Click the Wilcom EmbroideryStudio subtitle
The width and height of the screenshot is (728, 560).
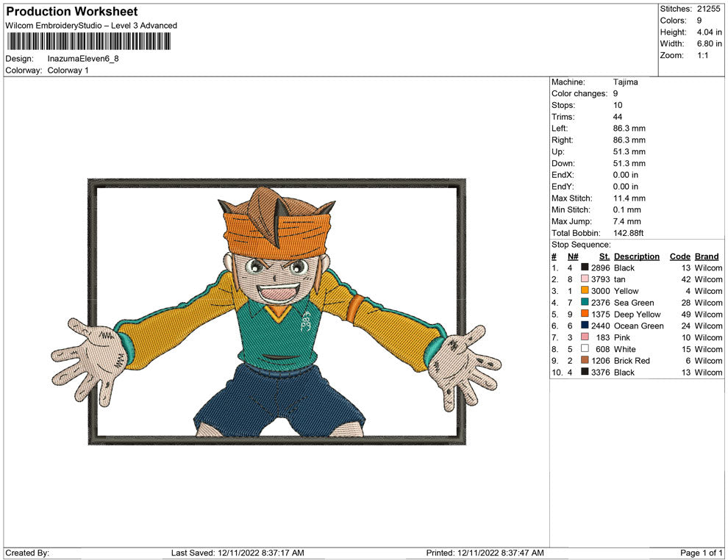91,26
